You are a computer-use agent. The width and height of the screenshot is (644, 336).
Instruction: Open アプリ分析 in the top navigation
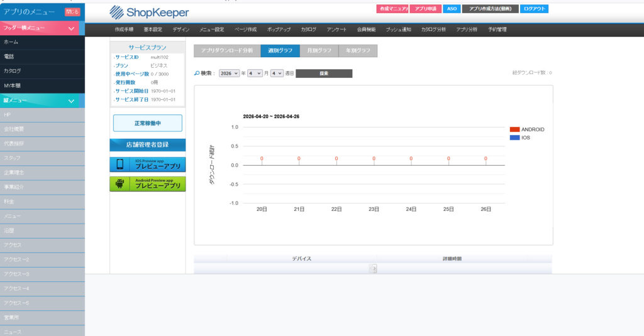[x=467, y=30]
